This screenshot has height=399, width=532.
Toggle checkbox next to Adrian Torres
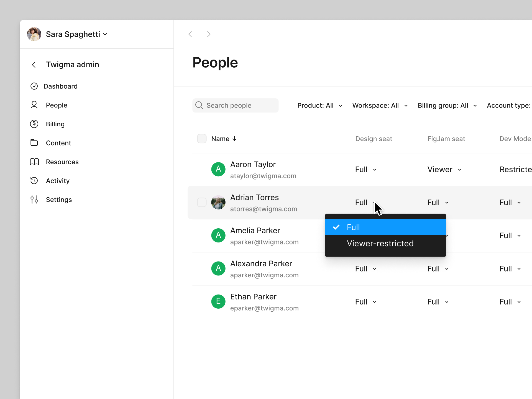click(x=201, y=203)
